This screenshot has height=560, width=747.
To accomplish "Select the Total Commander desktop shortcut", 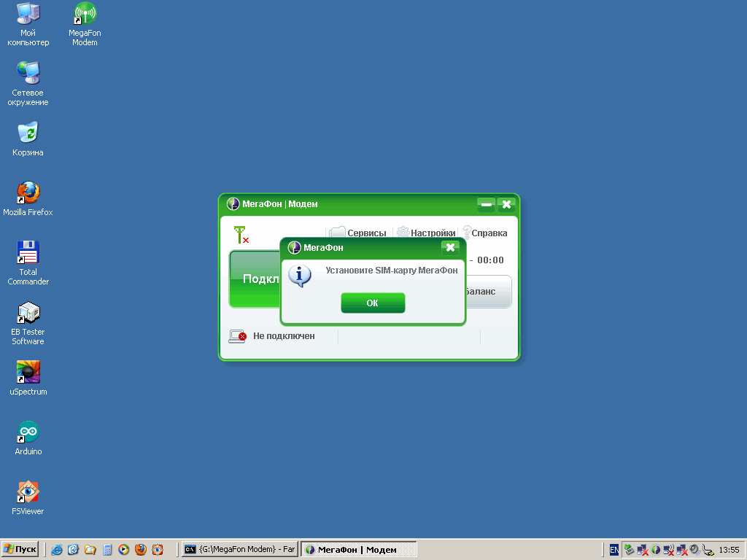I will 28,263.
